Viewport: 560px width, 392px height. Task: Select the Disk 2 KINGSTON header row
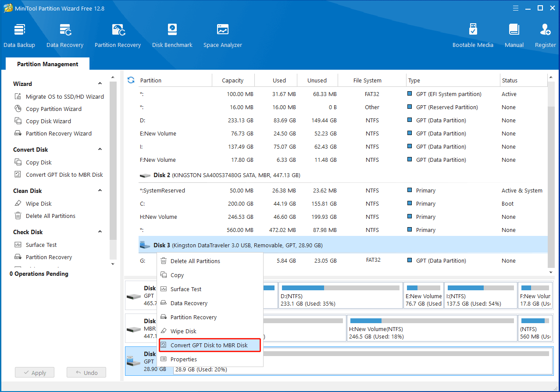pyautogui.click(x=343, y=175)
